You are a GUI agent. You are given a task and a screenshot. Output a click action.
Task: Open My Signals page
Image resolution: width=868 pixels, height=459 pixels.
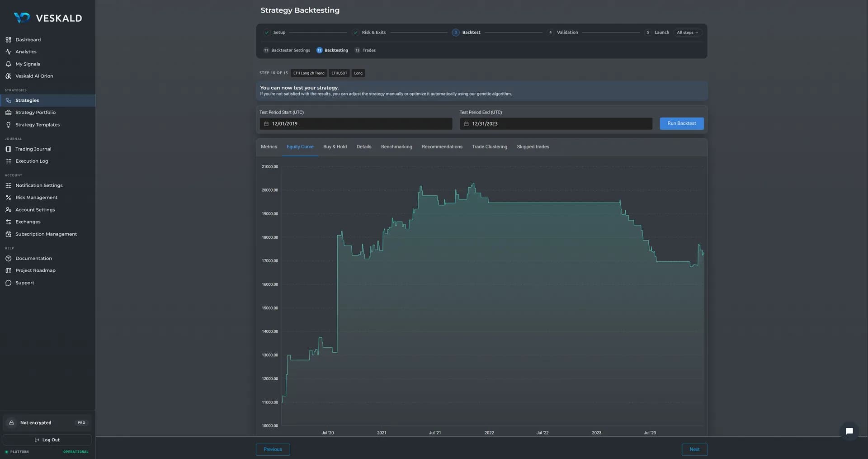[28, 64]
